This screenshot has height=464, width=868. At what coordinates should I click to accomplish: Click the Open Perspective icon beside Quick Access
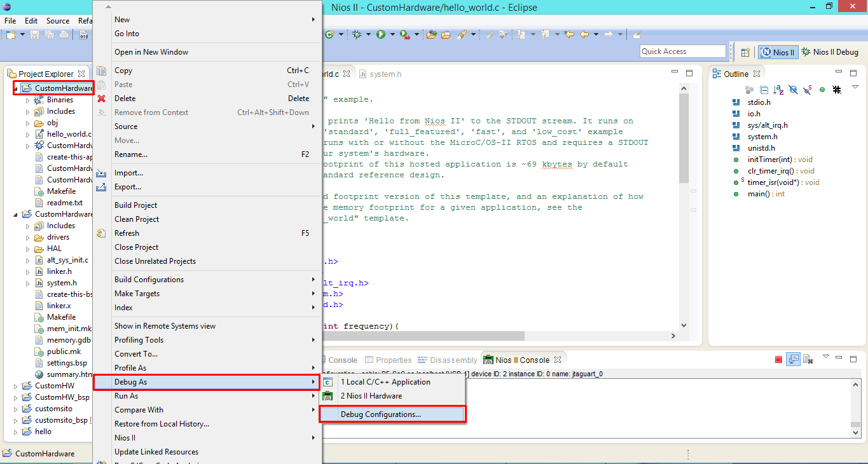746,52
